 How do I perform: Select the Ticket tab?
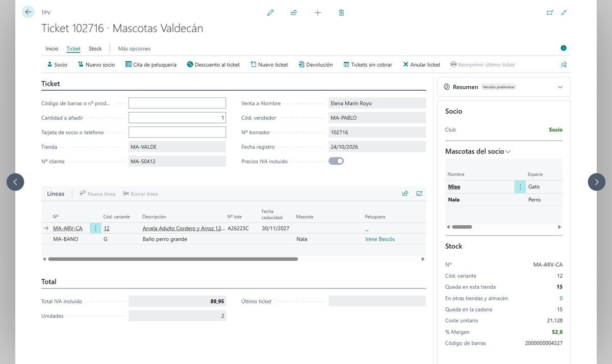(73, 49)
